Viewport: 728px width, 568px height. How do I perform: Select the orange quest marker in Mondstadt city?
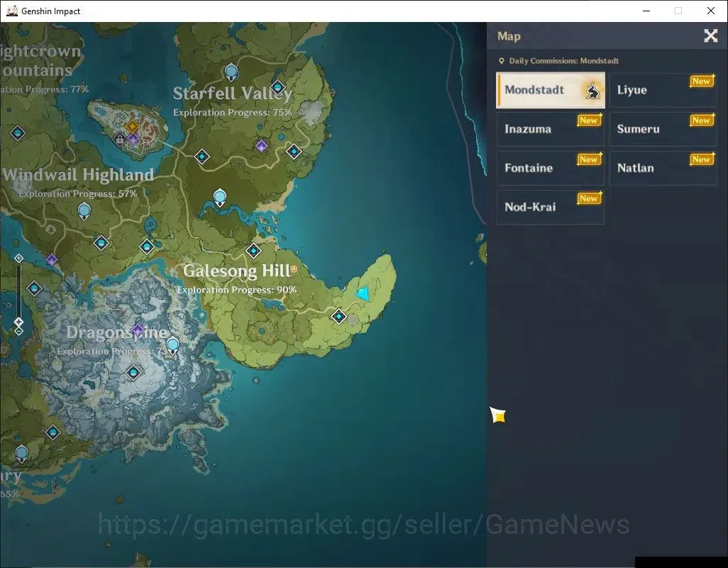[132, 126]
